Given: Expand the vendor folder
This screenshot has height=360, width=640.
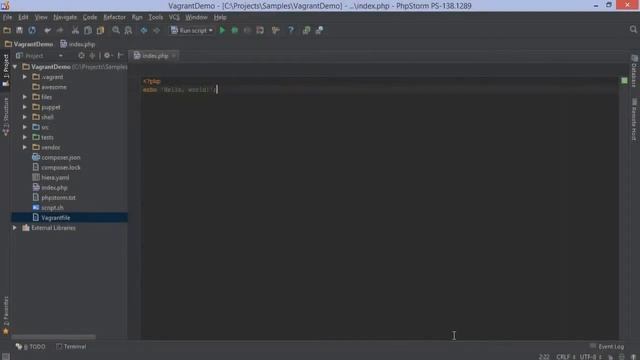Looking at the screenshot, I should [x=25, y=147].
